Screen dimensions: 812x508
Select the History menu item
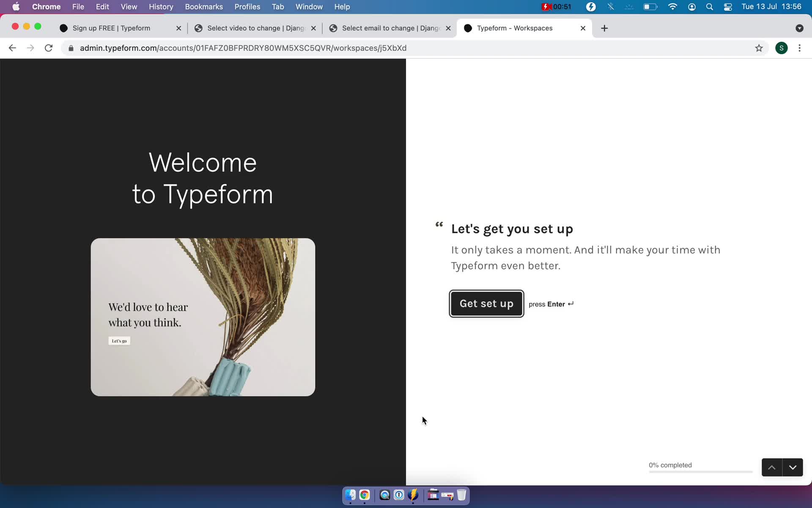coord(161,6)
